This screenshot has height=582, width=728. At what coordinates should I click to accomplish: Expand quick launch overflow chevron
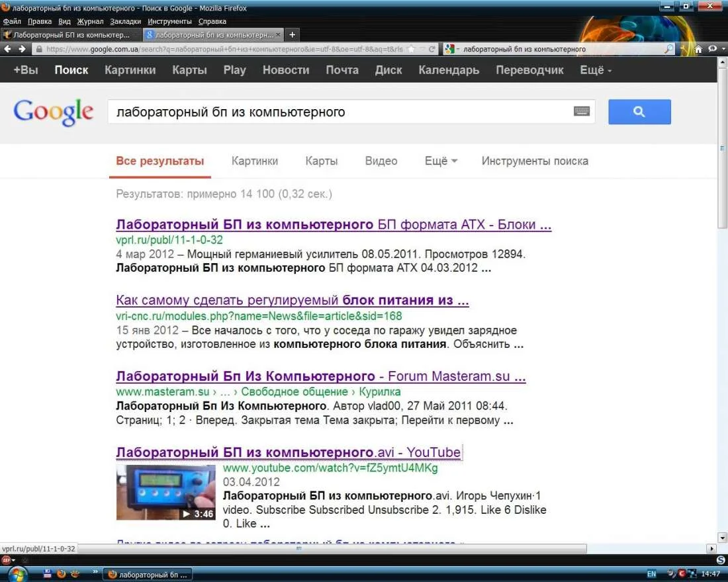coord(95,572)
